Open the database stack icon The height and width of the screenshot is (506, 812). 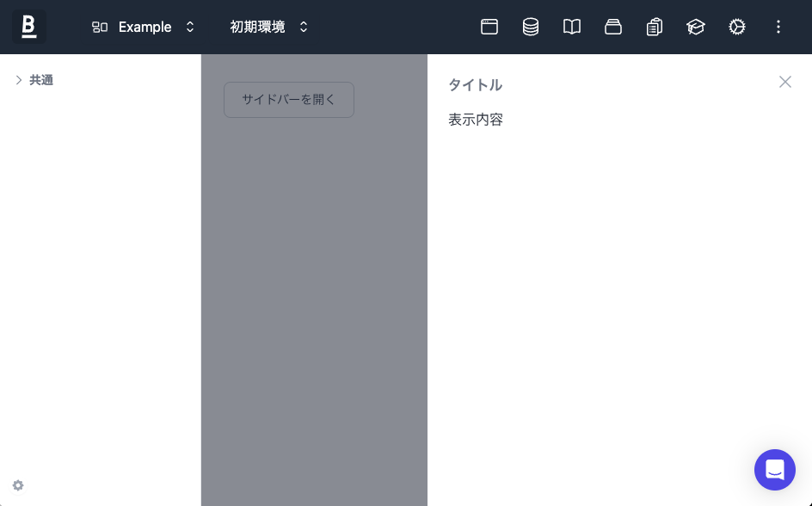(530, 27)
